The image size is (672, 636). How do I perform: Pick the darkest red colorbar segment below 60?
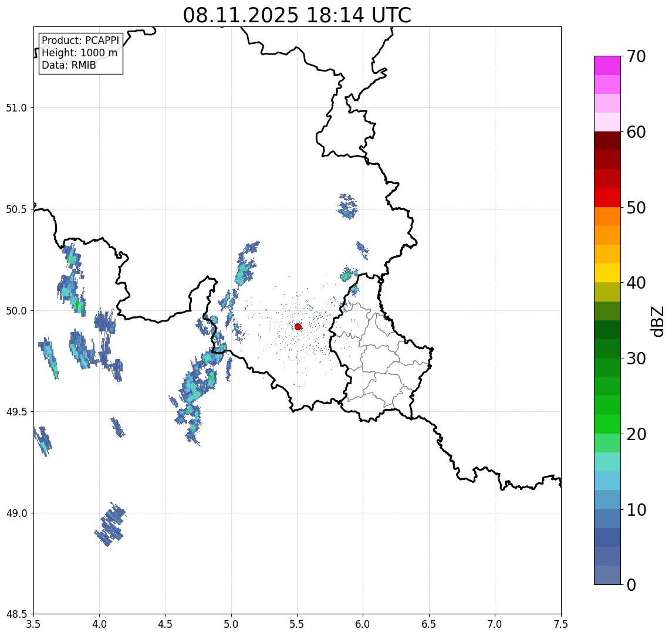[x=607, y=141]
